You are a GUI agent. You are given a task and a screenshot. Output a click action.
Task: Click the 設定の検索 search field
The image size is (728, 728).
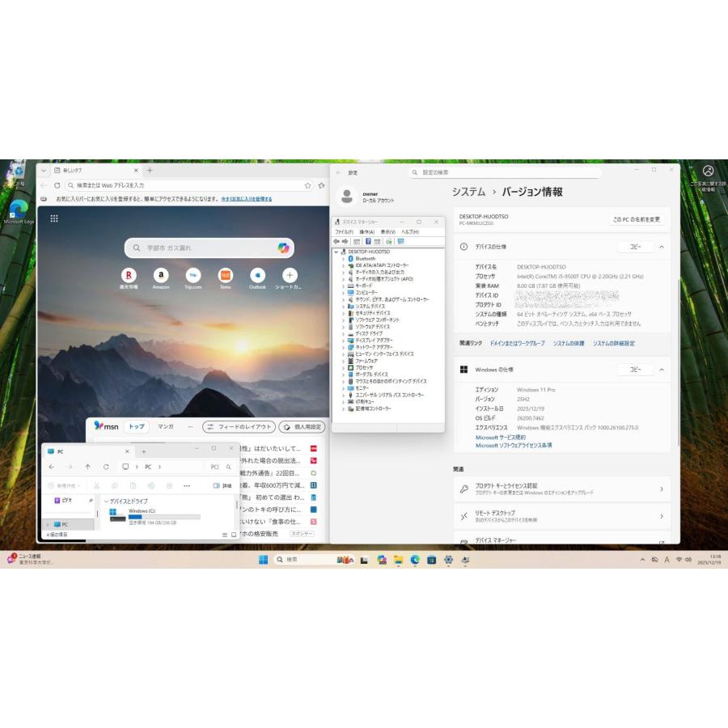(x=506, y=172)
